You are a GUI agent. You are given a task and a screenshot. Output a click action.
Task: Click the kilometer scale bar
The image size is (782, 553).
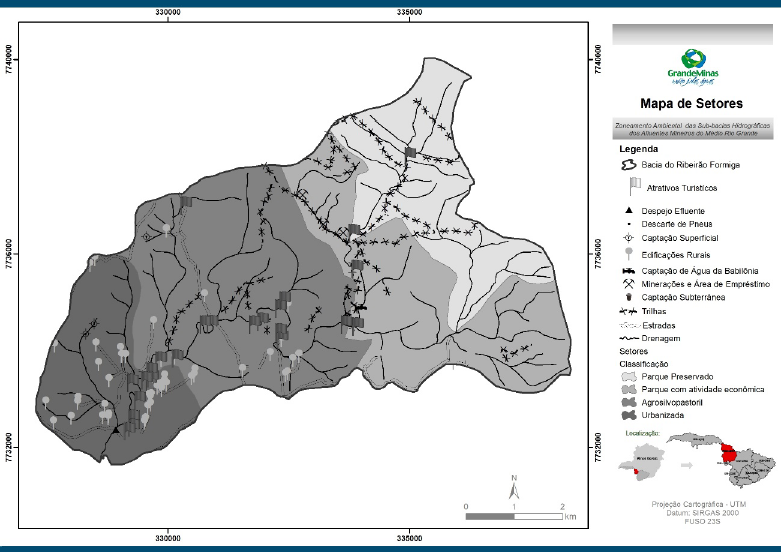click(x=514, y=515)
